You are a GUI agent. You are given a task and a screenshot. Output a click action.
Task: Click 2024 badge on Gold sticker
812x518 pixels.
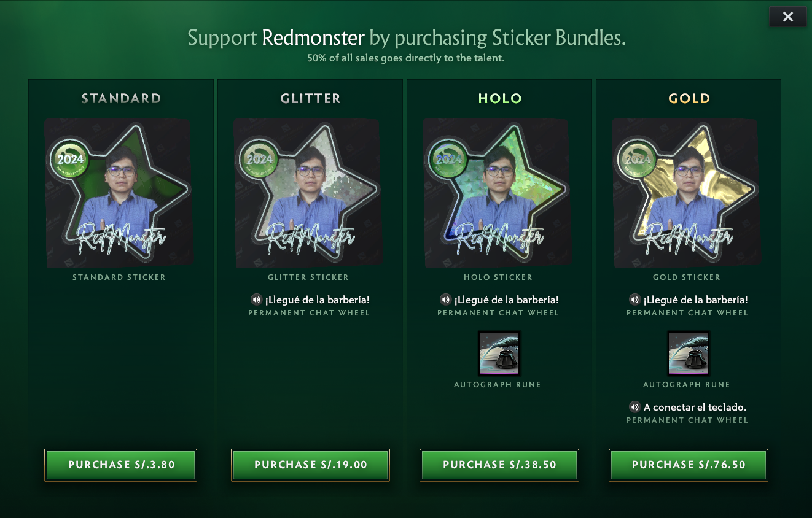click(638, 159)
